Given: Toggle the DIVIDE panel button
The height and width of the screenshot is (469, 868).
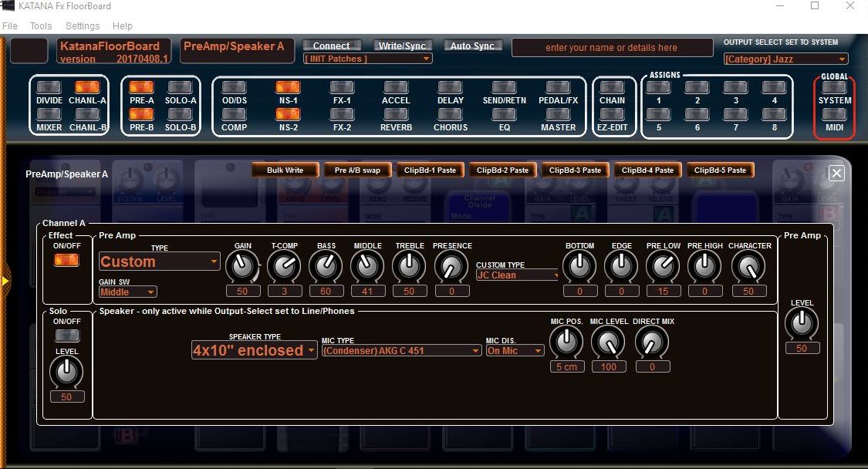Looking at the screenshot, I should [x=49, y=87].
